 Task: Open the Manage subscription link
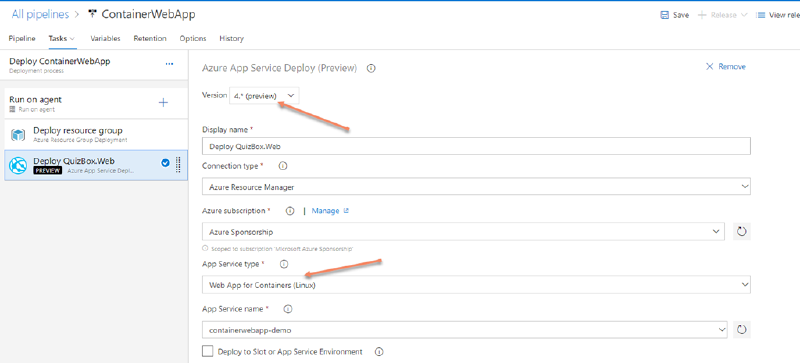(x=326, y=211)
